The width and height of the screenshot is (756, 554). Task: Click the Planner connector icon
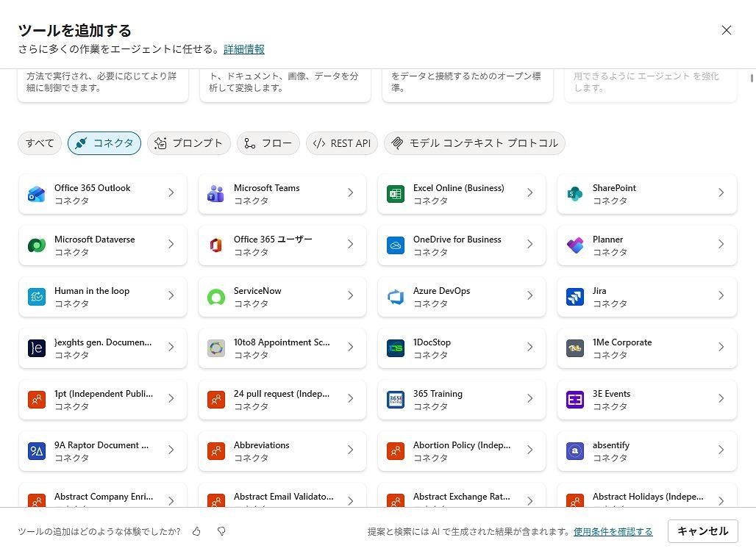[x=575, y=245]
